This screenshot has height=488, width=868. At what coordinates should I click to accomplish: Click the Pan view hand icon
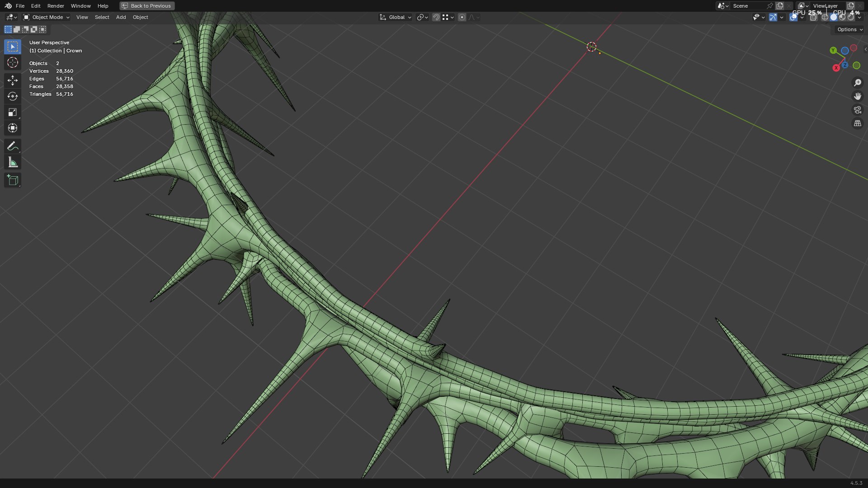[x=857, y=96]
